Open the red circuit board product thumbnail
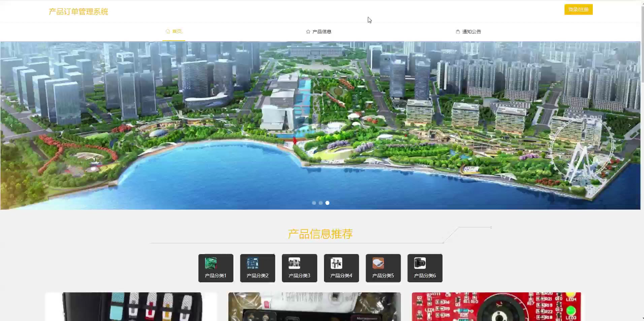Screen dimensions: 644x321 point(496,307)
